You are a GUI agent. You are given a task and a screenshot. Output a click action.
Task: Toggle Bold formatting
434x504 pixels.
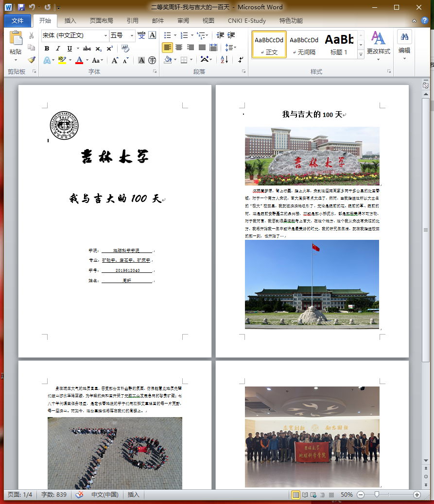[x=47, y=49]
